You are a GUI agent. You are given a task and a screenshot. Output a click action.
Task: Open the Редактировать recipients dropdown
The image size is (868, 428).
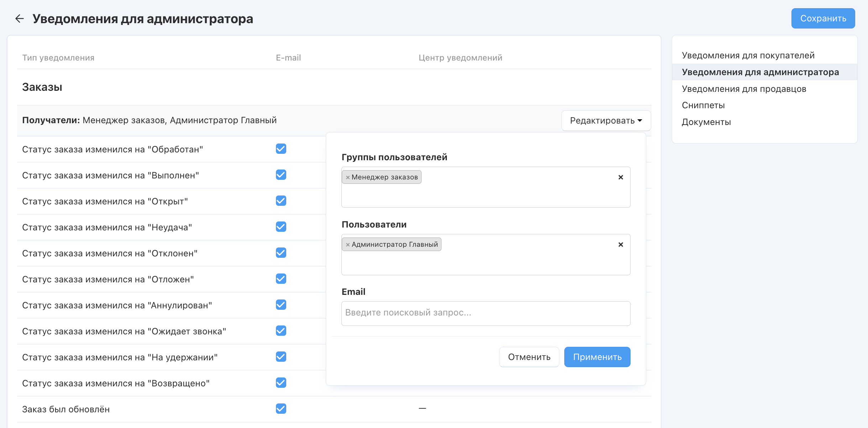coord(606,121)
